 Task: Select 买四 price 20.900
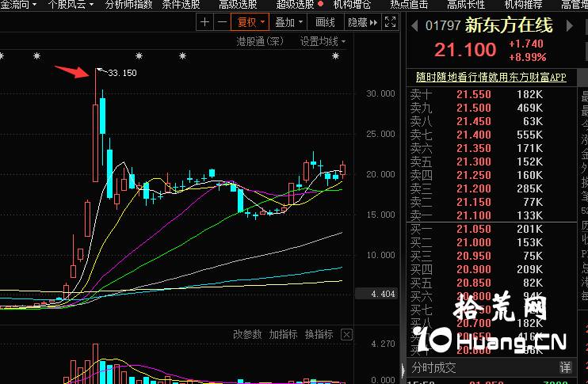point(474,269)
